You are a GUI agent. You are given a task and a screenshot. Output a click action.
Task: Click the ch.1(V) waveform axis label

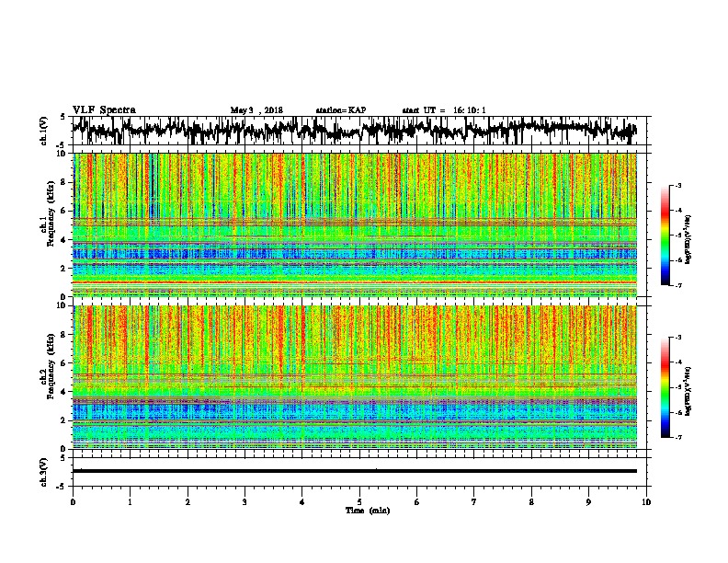coord(43,131)
